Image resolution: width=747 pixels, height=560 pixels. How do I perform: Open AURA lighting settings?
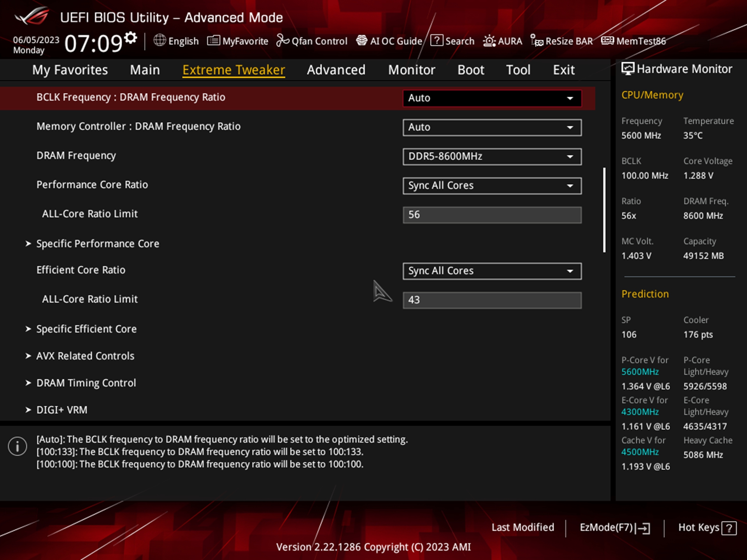pyautogui.click(x=502, y=41)
